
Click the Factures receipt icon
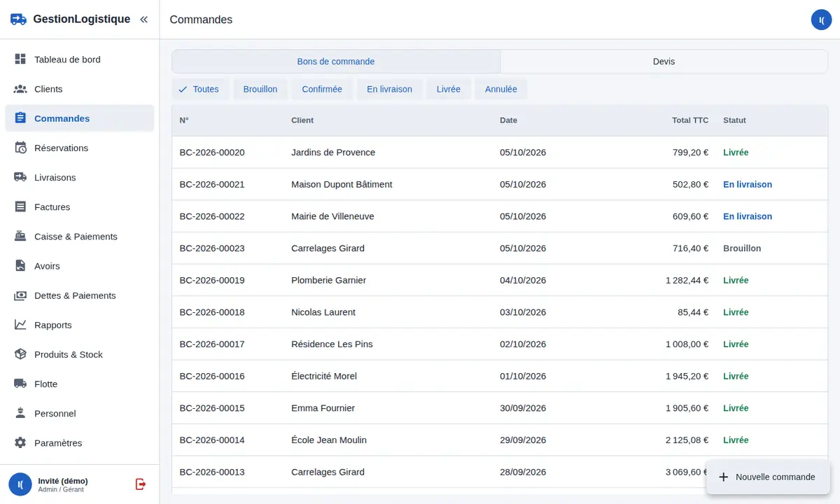20,206
